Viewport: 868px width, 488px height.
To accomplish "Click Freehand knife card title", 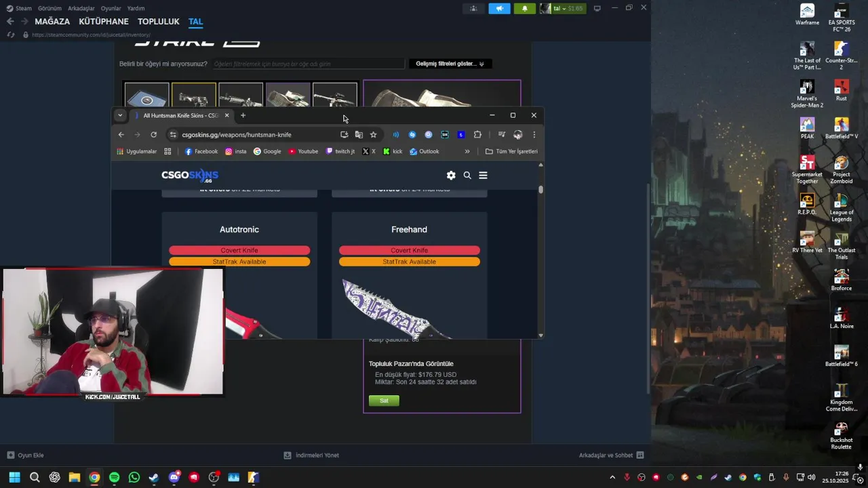I will [x=409, y=229].
